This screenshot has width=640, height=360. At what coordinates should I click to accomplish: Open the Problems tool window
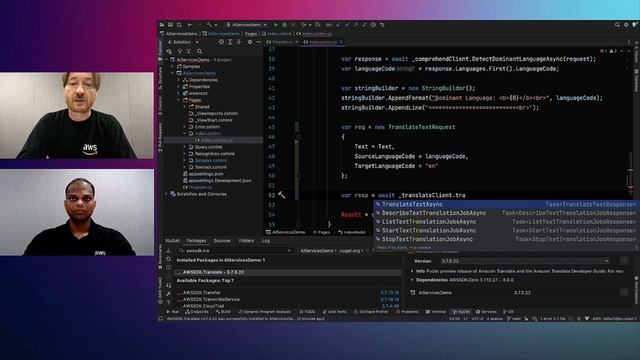pos(407,312)
